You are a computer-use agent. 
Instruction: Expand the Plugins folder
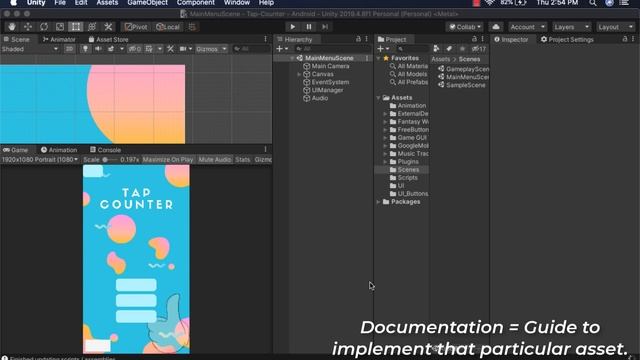[385, 162]
